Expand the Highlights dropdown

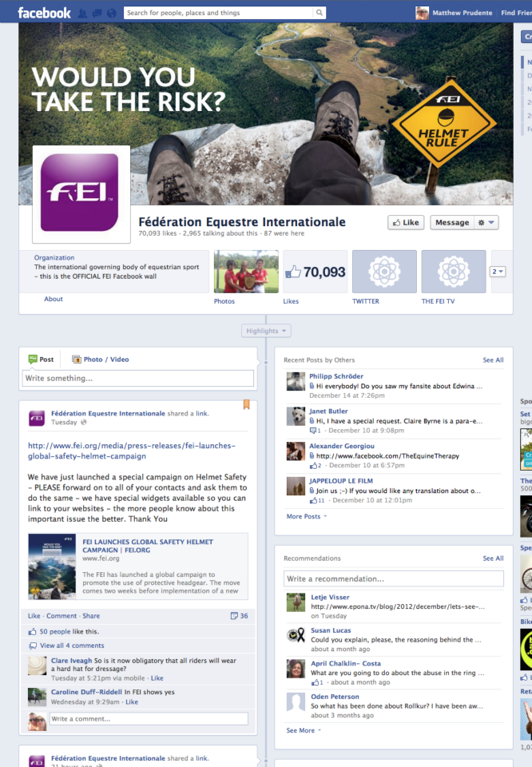(x=266, y=331)
